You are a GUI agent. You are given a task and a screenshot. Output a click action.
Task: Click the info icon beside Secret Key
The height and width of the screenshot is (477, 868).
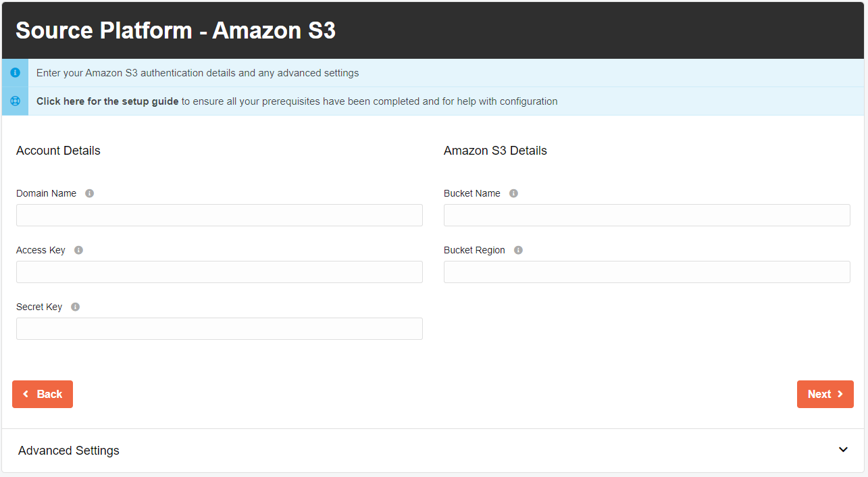click(75, 307)
